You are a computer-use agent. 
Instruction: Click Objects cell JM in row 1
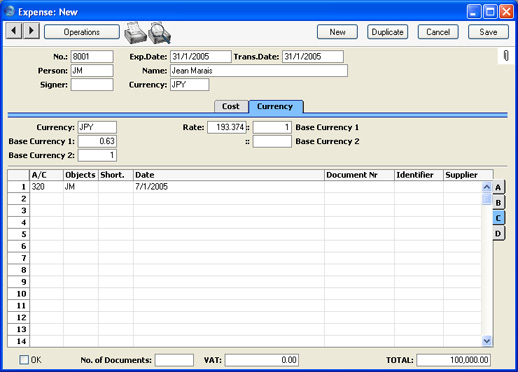81,187
